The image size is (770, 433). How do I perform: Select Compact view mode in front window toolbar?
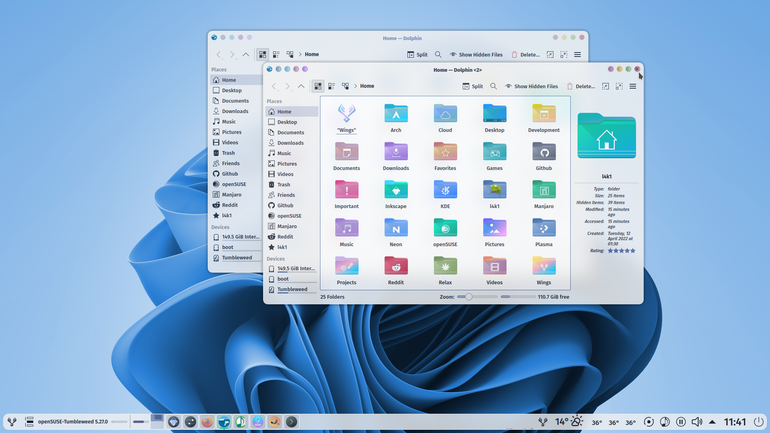(331, 86)
